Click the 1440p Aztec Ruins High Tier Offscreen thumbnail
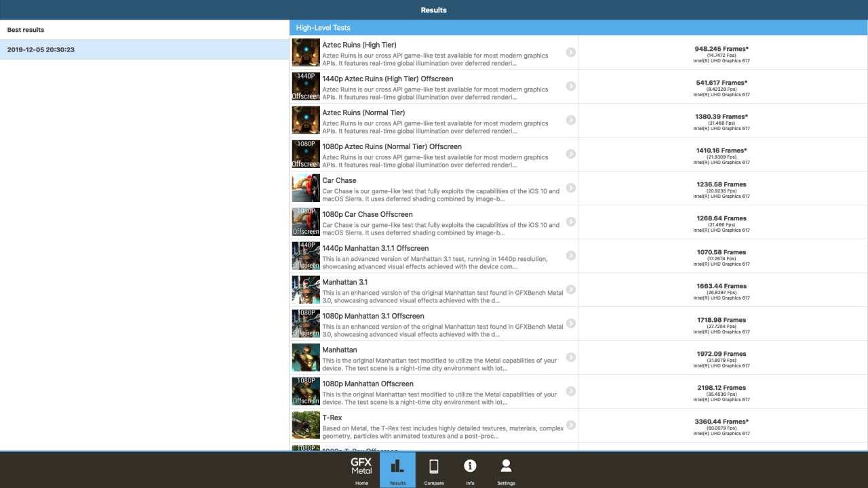Image resolution: width=868 pixels, height=488 pixels. pyautogui.click(x=306, y=86)
